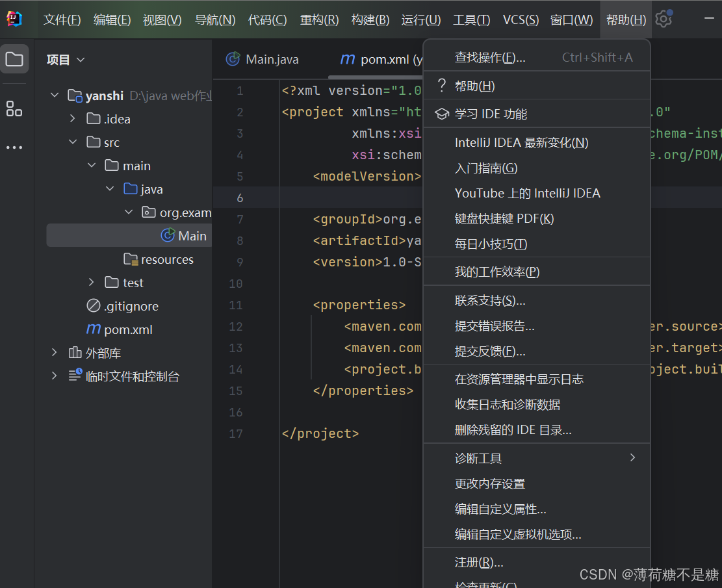The width and height of the screenshot is (722, 588).
Task: Select 每日小技巧(T) menu entry
Action: point(536,244)
